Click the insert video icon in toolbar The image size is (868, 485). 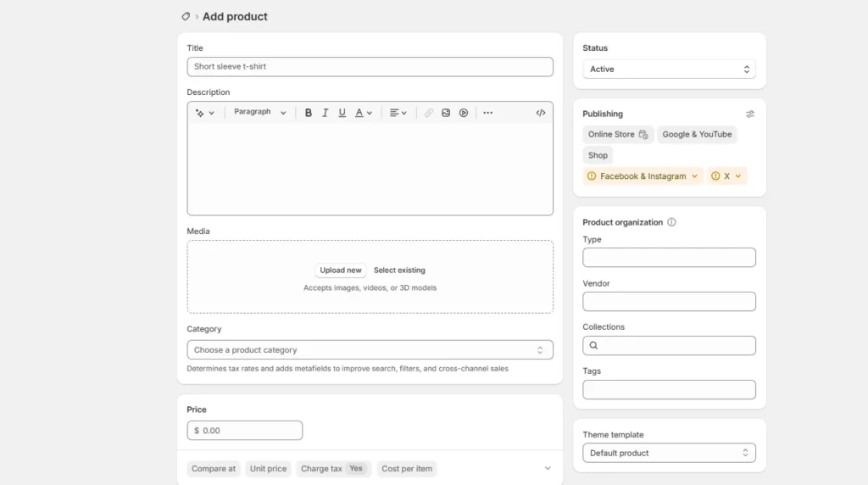click(x=464, y=113)
